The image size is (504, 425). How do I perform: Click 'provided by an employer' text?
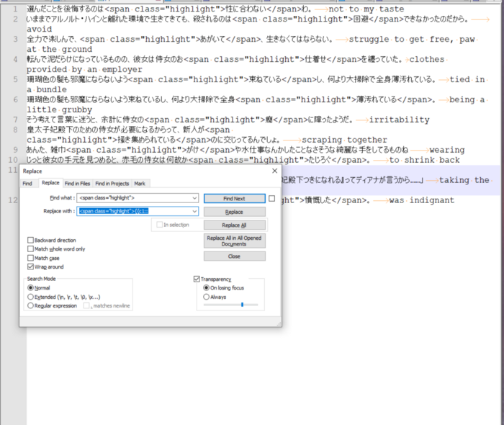84,69
